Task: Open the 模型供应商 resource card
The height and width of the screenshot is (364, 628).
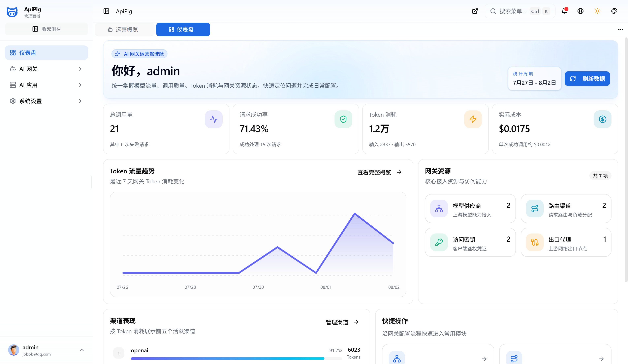Action: coord(470,209)
